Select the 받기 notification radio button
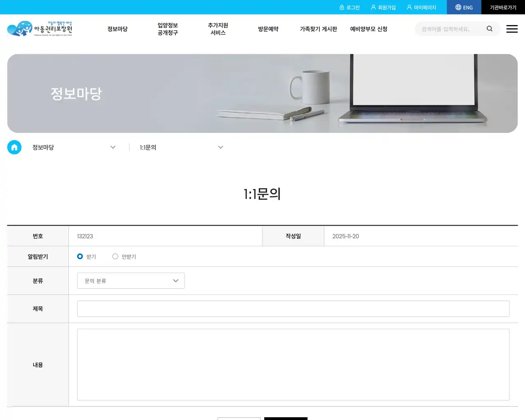The height and width of the screenshot is (420, 525). click(x=80, y=256)
